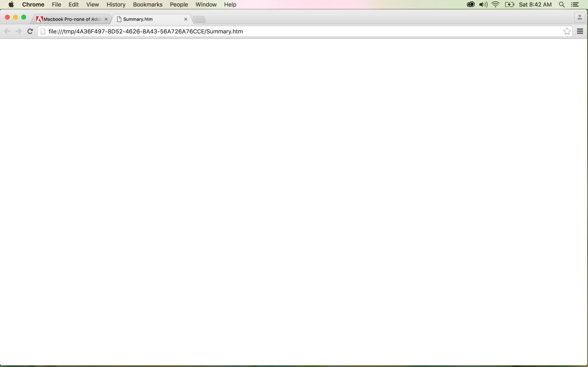Open Spotlight search magnifier

click(562, 5)
